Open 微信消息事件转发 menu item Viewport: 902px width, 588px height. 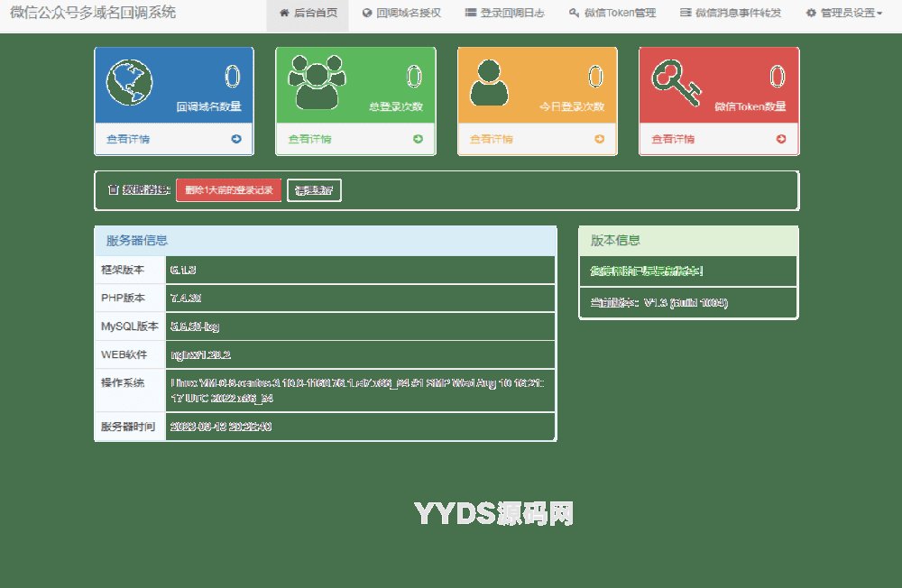(x=731, y=13)
